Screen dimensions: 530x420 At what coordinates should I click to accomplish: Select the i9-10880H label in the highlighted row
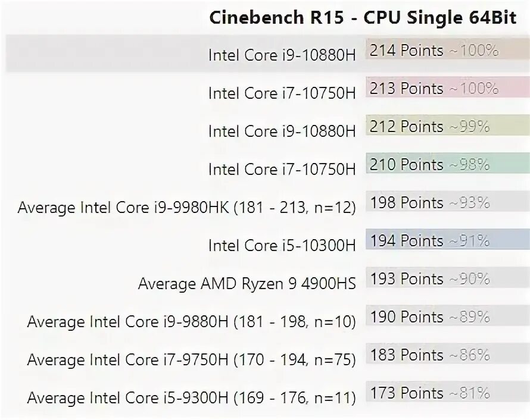(282, 55)
